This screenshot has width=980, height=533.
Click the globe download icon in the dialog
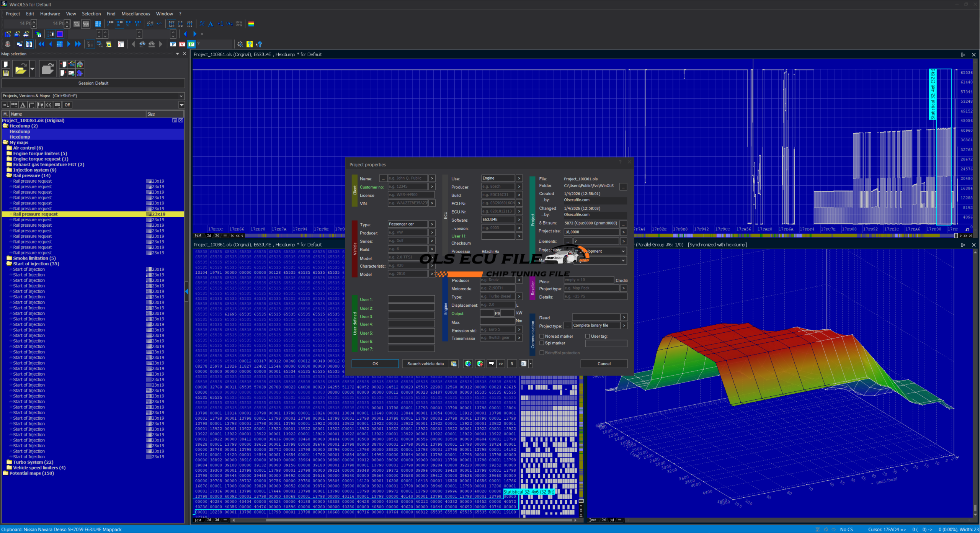[x=468, y=364]
